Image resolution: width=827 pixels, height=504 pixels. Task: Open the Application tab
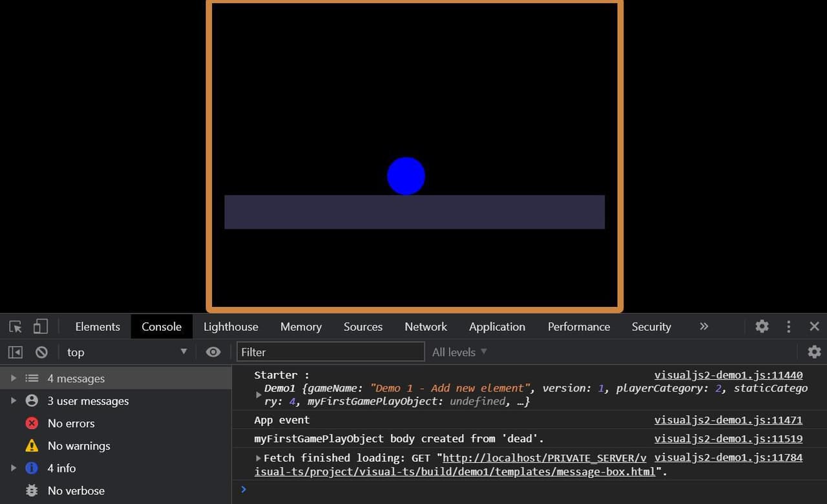click(497, 326)
